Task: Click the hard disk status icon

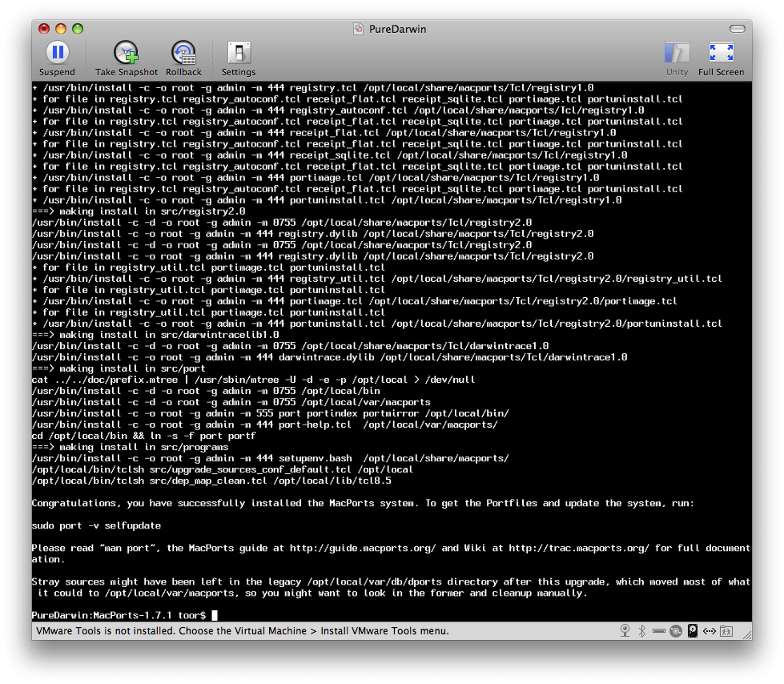Action: [x=693, y=631]
